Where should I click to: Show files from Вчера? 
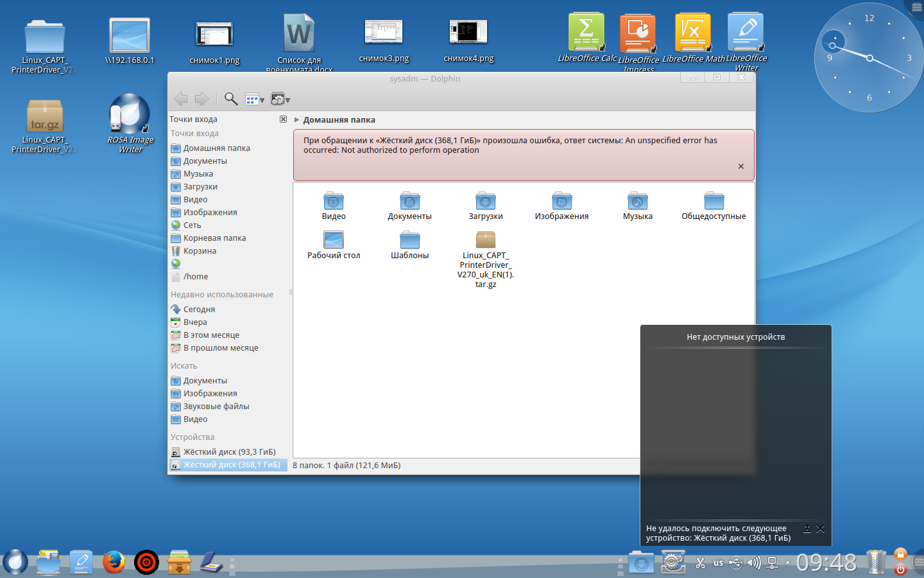click(x=228, y=322)
